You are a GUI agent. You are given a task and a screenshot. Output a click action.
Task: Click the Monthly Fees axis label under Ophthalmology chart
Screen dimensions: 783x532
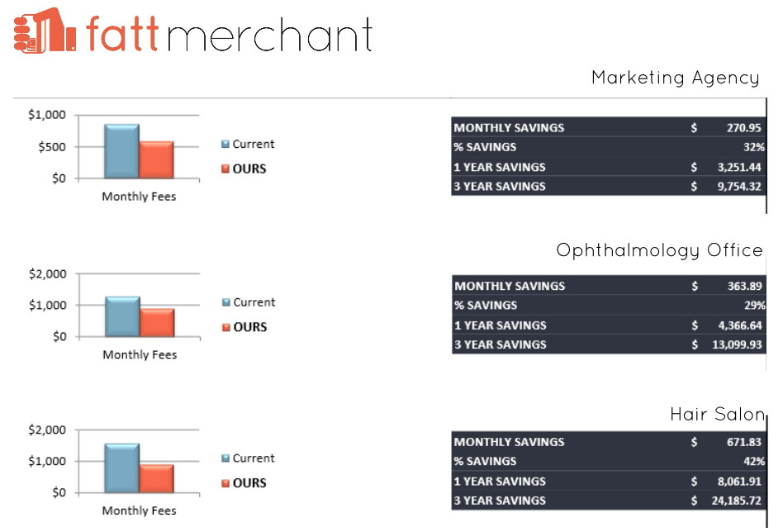pos(140,354)
